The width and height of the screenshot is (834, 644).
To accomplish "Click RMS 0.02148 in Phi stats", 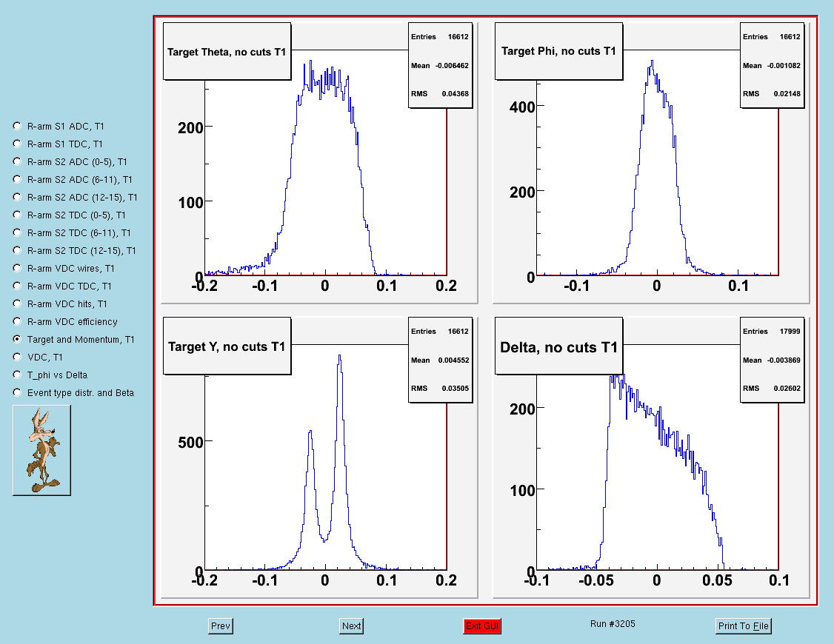I will (x=772, y=93).
